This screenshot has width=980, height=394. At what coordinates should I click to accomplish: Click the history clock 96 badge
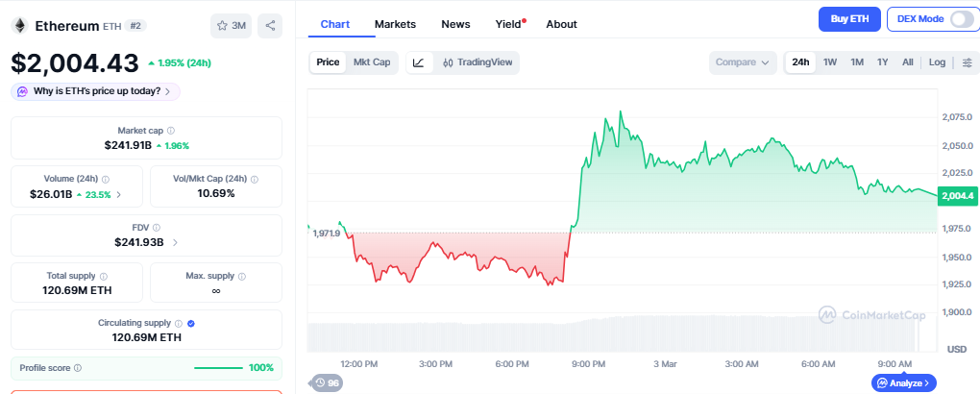[327, 382]
